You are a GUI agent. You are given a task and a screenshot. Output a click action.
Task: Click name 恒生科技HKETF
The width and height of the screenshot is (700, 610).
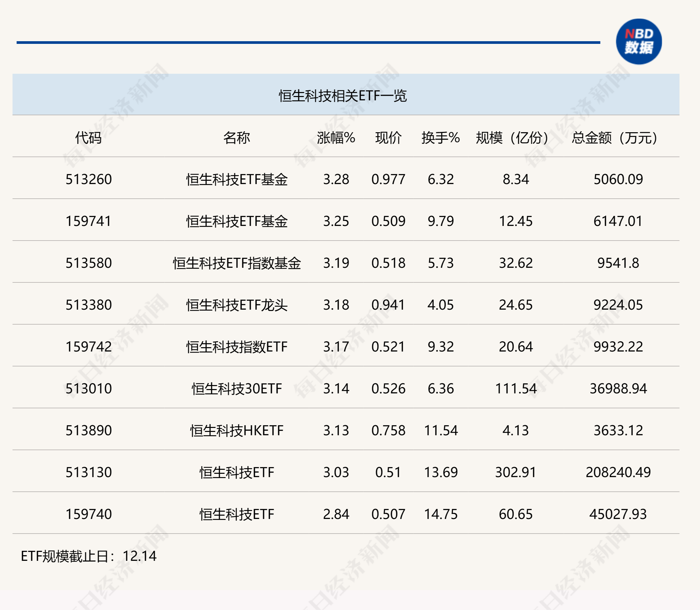(237, 431)
